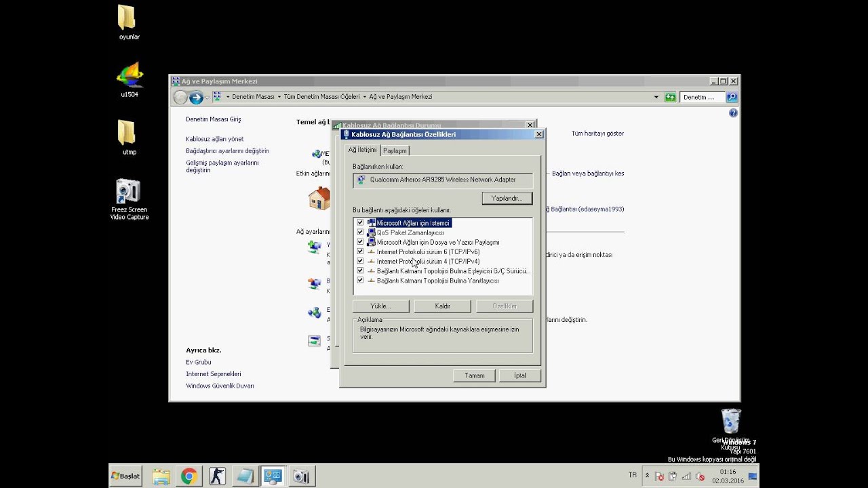The height and width of the screenshot is (488, 868).
Task: Toggle Internet Protokolü sürüm 6 checkbox
Action: [360, 251]
